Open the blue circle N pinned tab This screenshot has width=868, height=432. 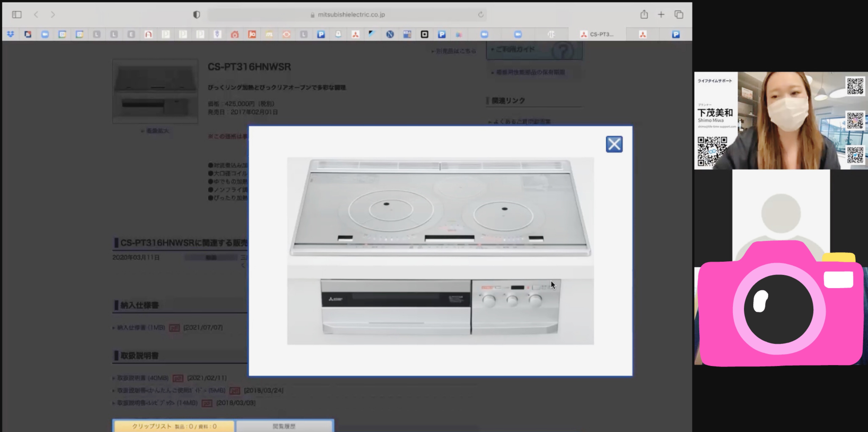point(390,34)
